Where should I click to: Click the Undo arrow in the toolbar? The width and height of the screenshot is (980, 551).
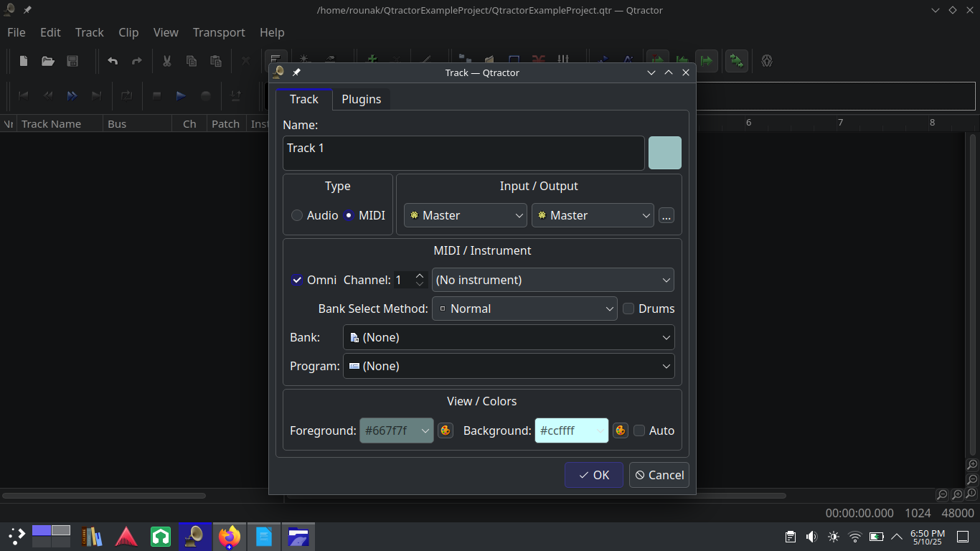coord(113,61)
